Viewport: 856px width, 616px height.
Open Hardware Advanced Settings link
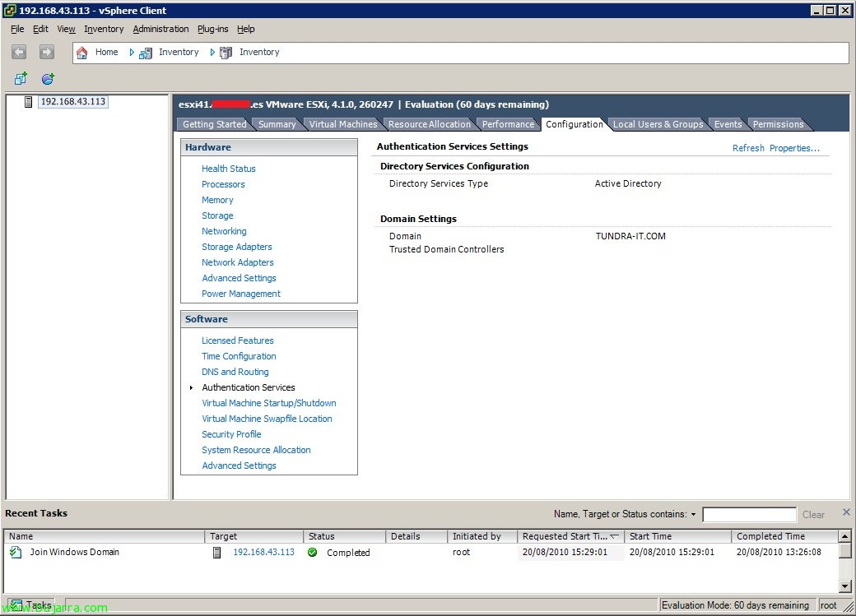coord(239,278)
